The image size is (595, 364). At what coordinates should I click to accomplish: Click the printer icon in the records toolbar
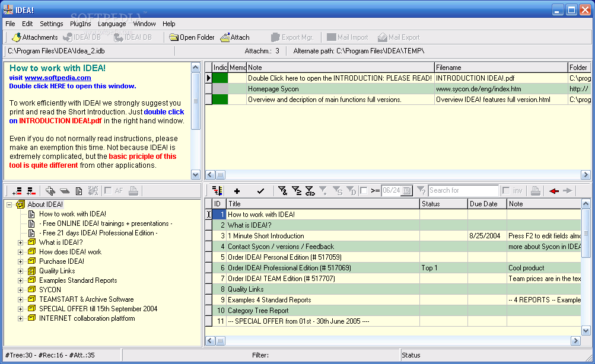pos(536,191)
